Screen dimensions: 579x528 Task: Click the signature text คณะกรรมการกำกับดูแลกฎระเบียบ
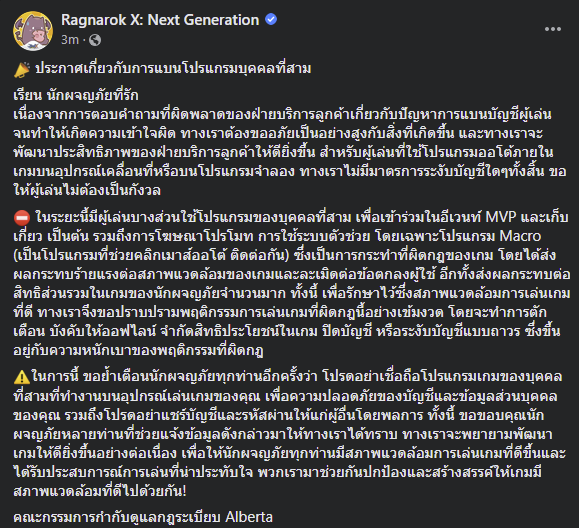[117, 517]
